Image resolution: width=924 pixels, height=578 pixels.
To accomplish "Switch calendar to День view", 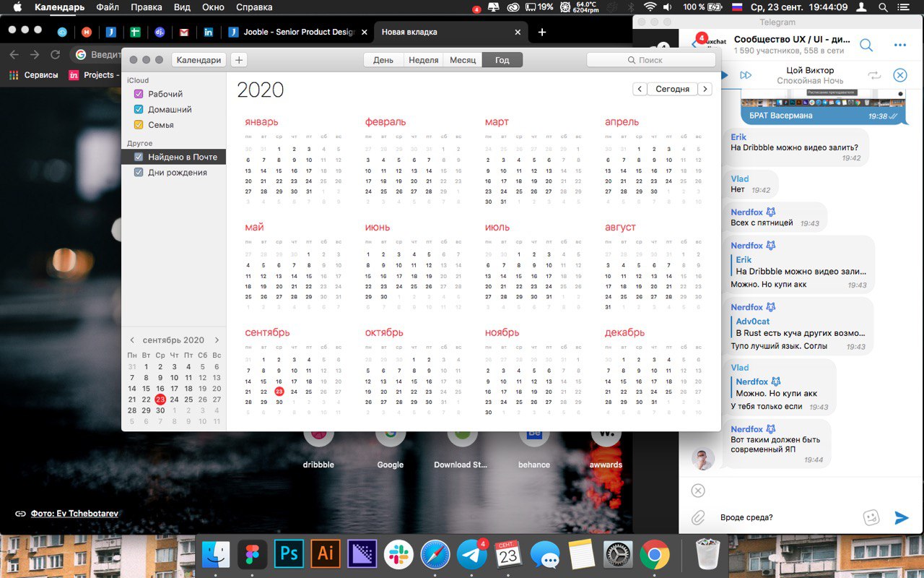I will click(383, 60).
